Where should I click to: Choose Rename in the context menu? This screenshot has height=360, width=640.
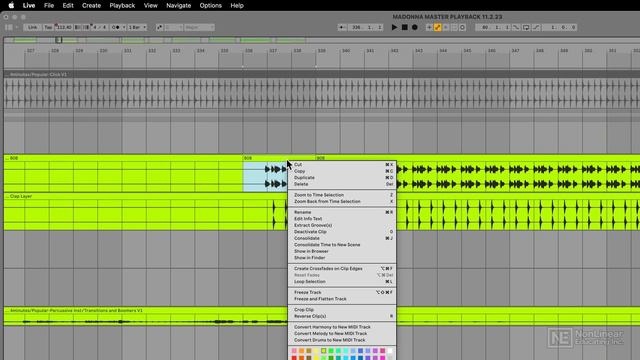pyautogui.click(x=342, y=212)
